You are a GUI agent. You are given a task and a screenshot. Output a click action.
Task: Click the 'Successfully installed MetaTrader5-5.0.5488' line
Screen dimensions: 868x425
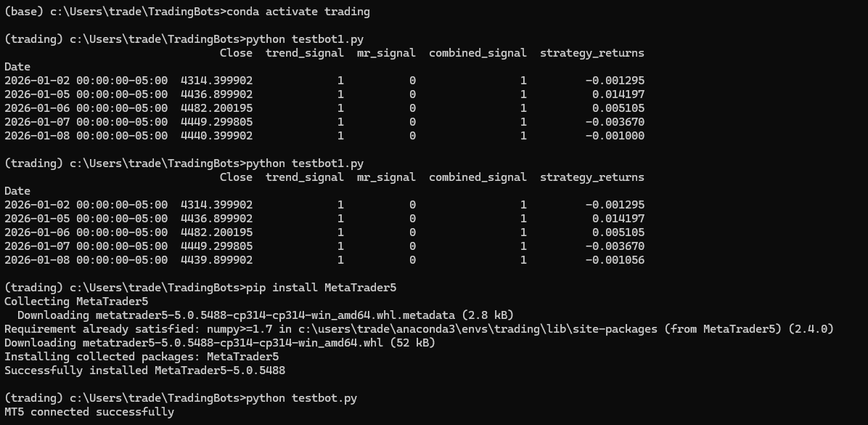[x=144, y=371]
